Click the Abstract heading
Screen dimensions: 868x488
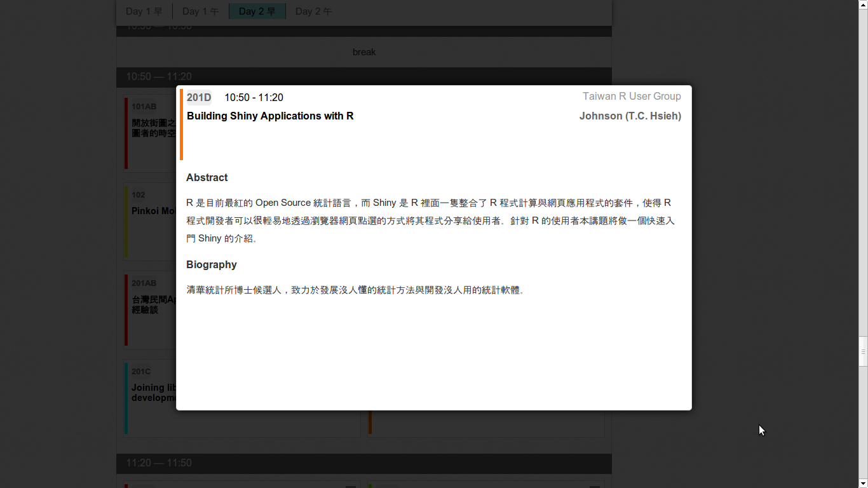click(207, 177)
